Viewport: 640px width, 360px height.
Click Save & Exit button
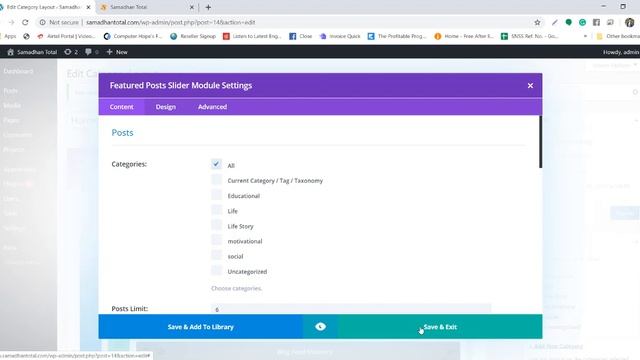click(x=440, y=327)
